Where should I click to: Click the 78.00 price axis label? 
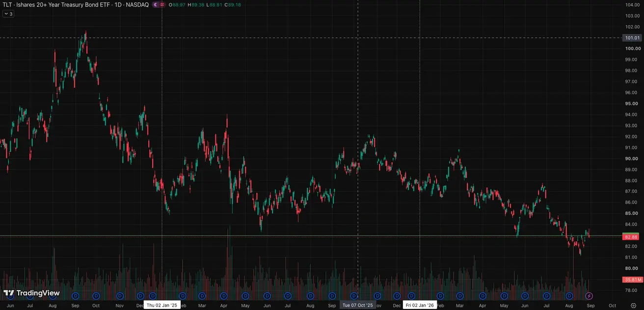click(x=632, y=290)
